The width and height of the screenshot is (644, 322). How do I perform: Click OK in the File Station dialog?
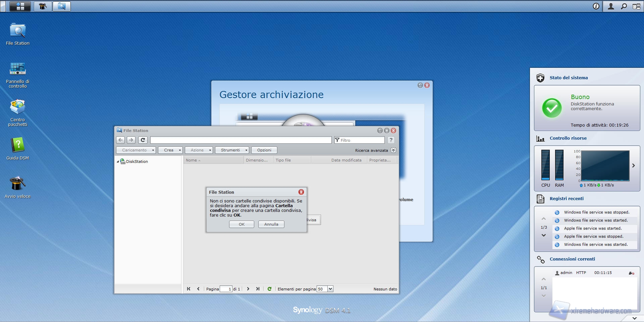[x=241, y=224]
